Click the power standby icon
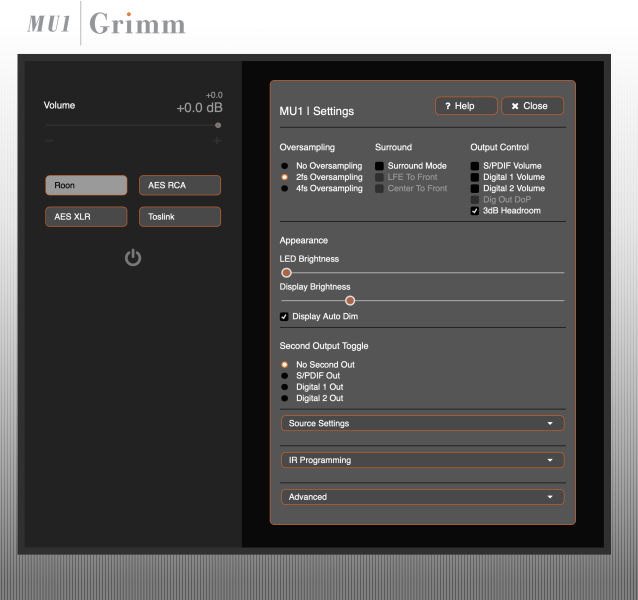638x600 pixels. [x=133, y=257]
